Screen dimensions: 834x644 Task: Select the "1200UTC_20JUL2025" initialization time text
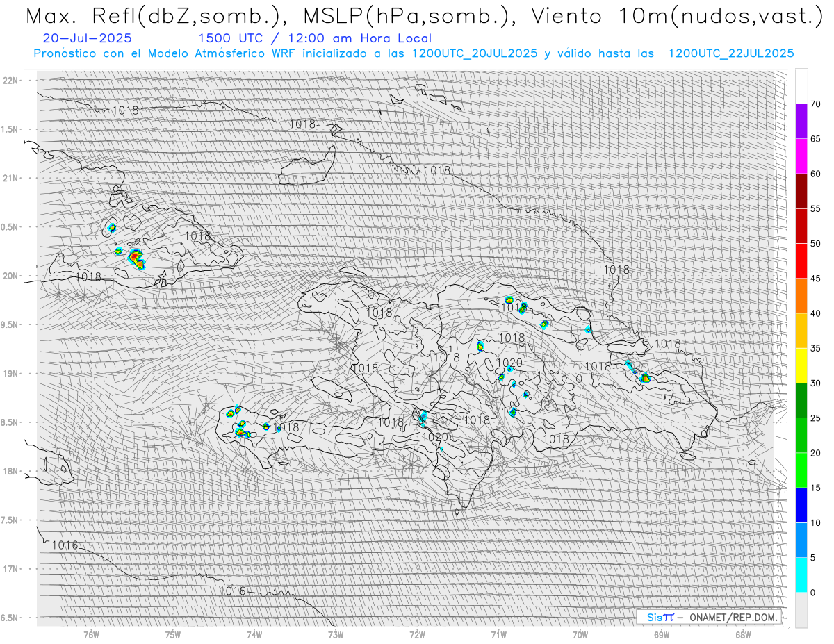point(475,53)
